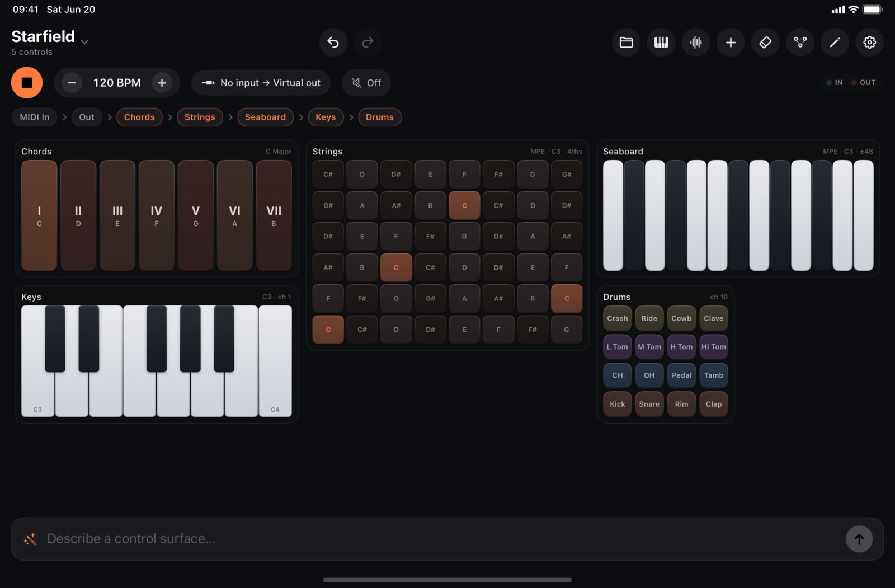Screen dimensions: 895x588
Task: Open the No input → Virtual out selector
Action: coord(261,83)
